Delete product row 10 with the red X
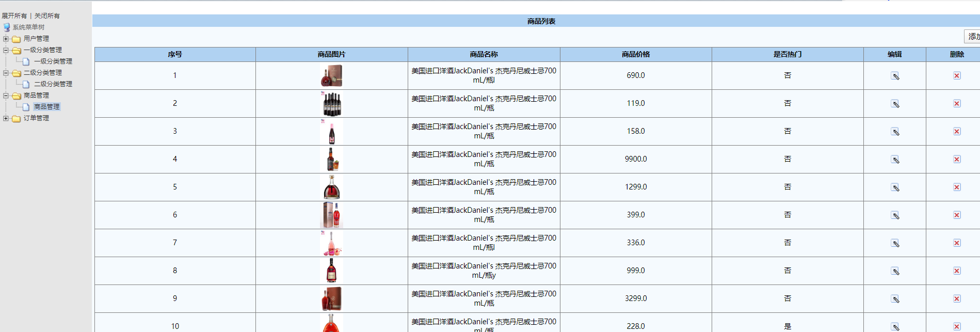Image resolution: width=980 pixels, height=332 pixels. (957, 326)
